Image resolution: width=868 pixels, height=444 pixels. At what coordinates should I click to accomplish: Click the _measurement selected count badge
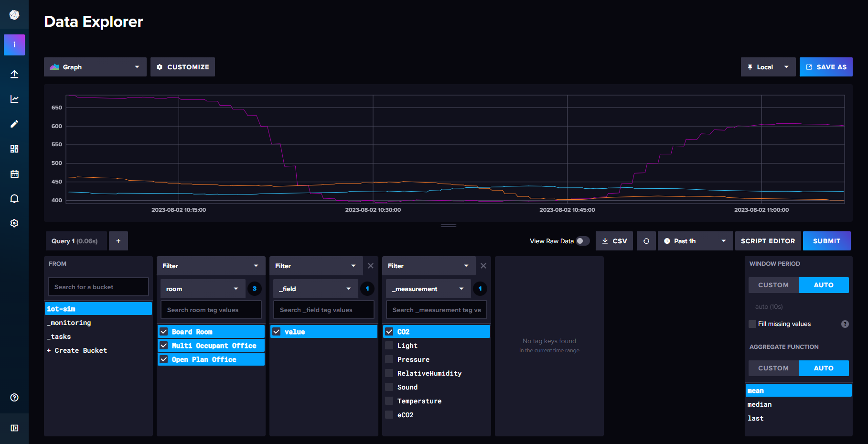click(x=480, y=289)
